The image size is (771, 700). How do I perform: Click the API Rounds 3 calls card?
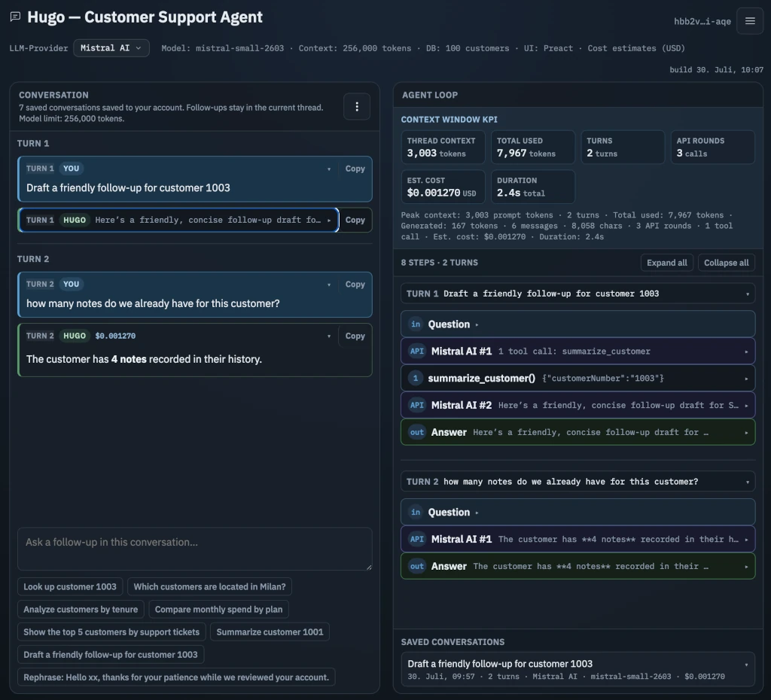[x=713, y=147]
